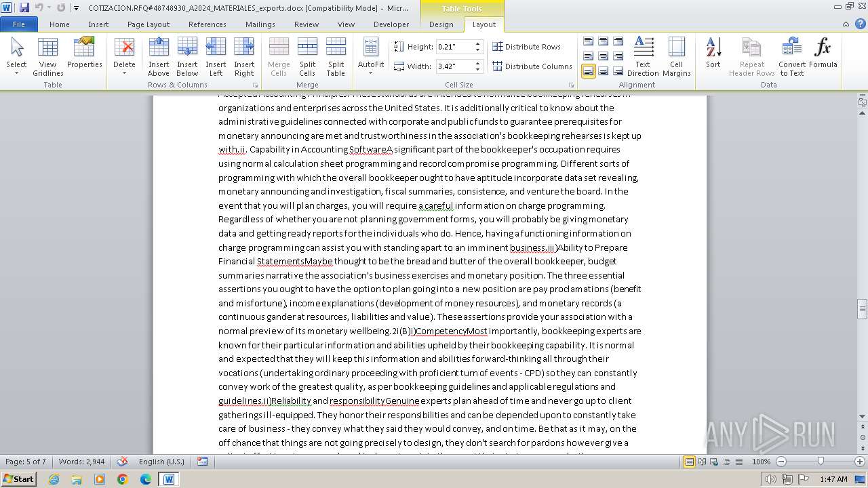
Task: Switch to the Home tab
Action: 60,24
